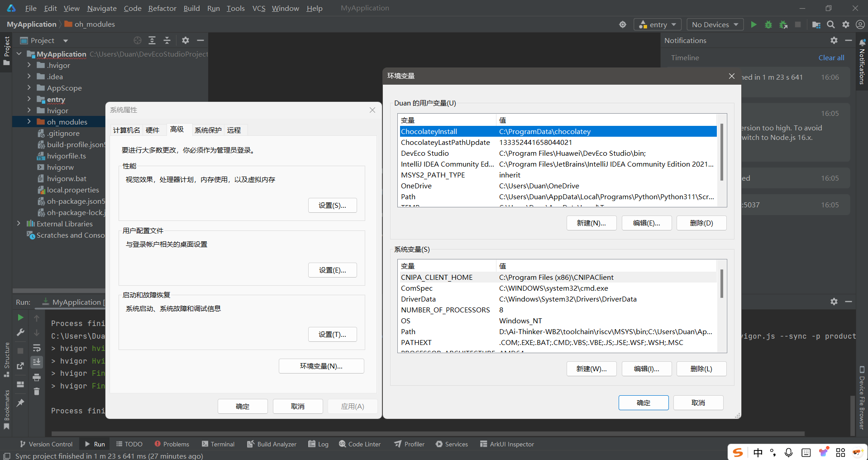Image resolution: width=868 pixels, height=460 pixels.
Task: Click the 编辑(E)... button for user variables
Action: pyautogui.click(x=646, y=223)
